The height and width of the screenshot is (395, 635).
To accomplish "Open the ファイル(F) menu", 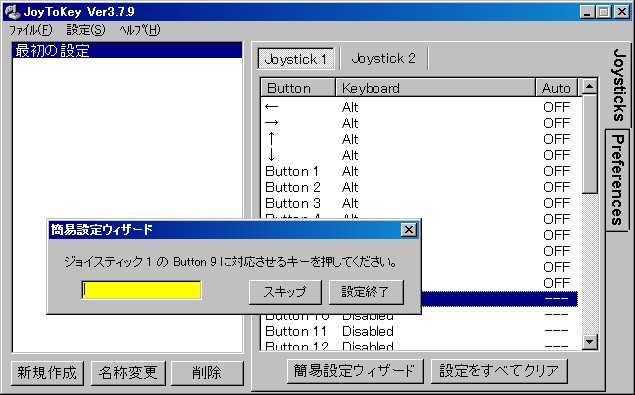I will tap(31, 30).
